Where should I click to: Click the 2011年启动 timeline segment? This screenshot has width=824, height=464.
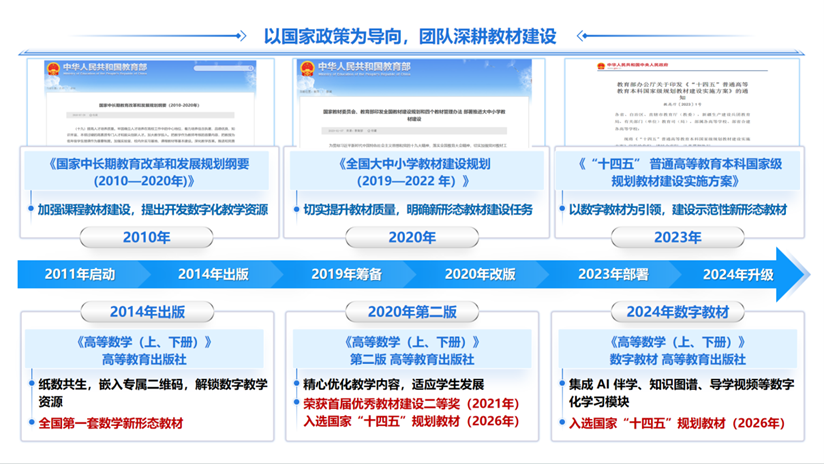pos(80,274)
